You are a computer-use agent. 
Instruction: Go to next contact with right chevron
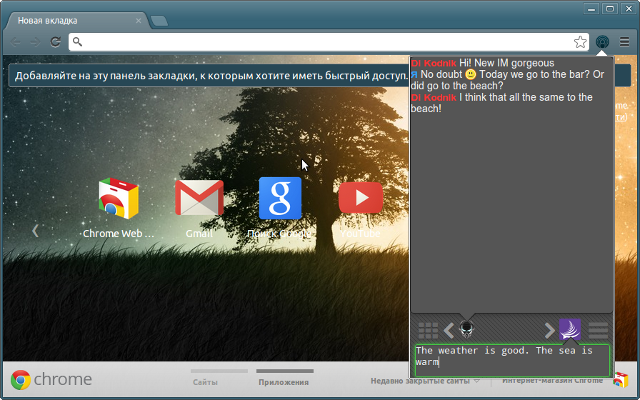pyautogui.click(x=549, y=330)
